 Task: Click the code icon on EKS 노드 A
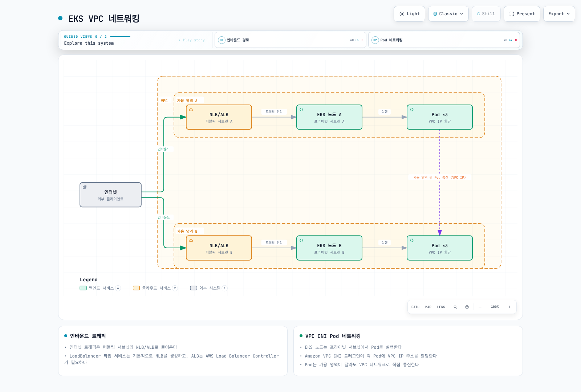pos(301,110)
